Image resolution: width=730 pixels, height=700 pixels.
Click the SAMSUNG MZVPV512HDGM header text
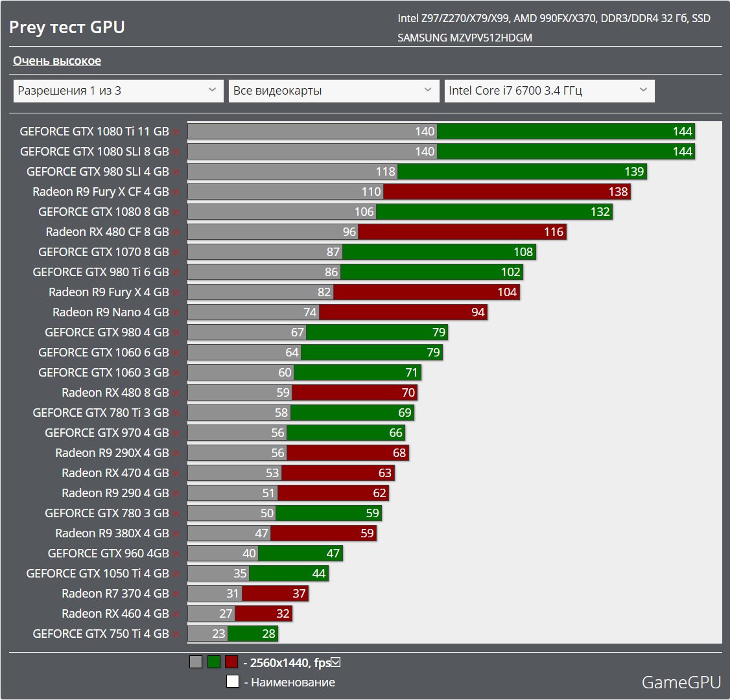(465, 38)
